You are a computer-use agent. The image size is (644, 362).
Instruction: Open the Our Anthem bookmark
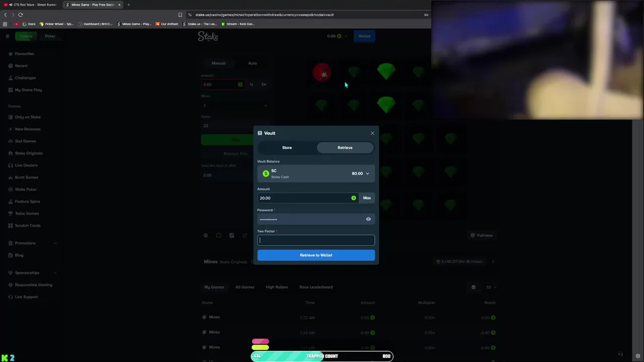pos(167,24)
